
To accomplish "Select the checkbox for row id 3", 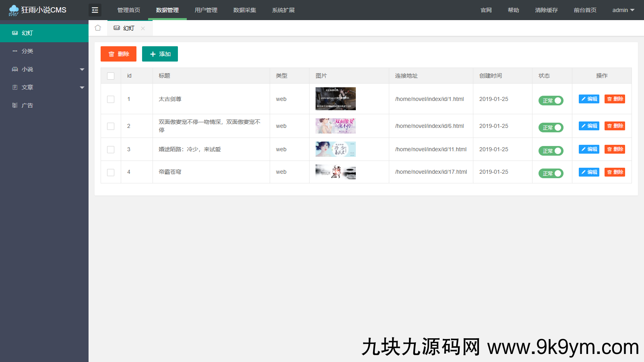I will pyautogui.click(x=111, y=150).
